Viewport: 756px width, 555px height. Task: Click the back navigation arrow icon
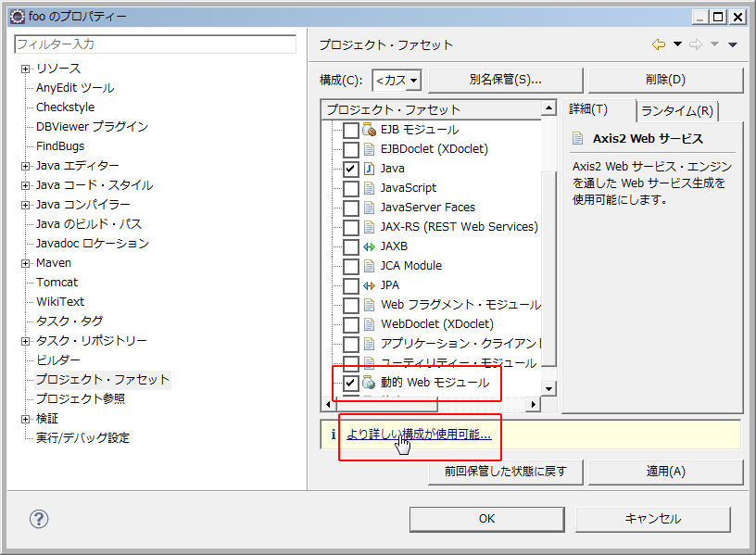click(x=659, y=44)
